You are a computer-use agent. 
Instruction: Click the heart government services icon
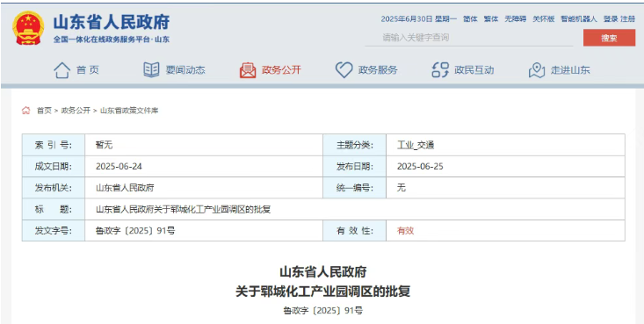[x=344, y=70]
